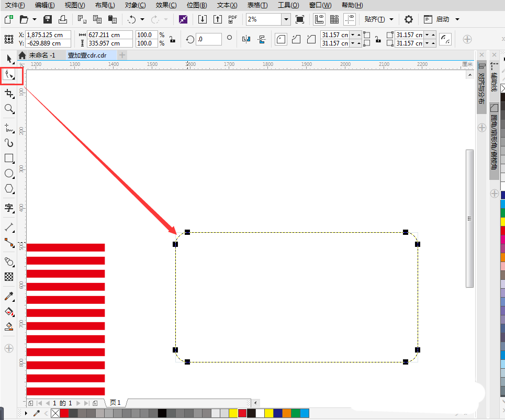Open the 辅助线 docker tab

point(495,76)
